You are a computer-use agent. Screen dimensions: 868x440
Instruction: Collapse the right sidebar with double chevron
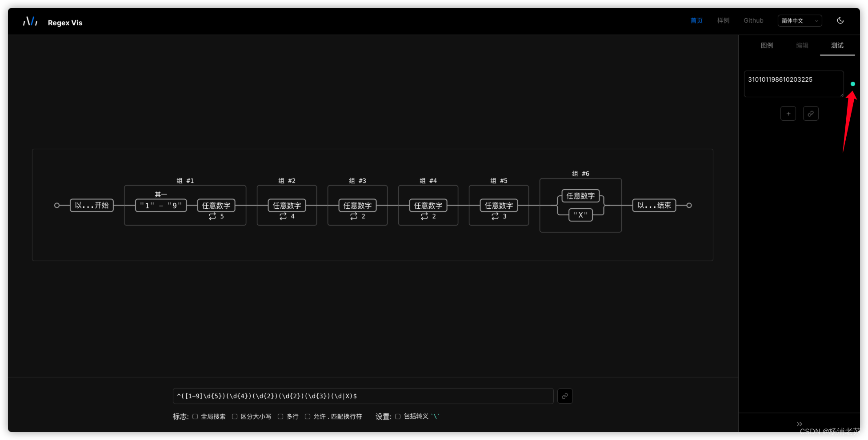coord(799,424)
